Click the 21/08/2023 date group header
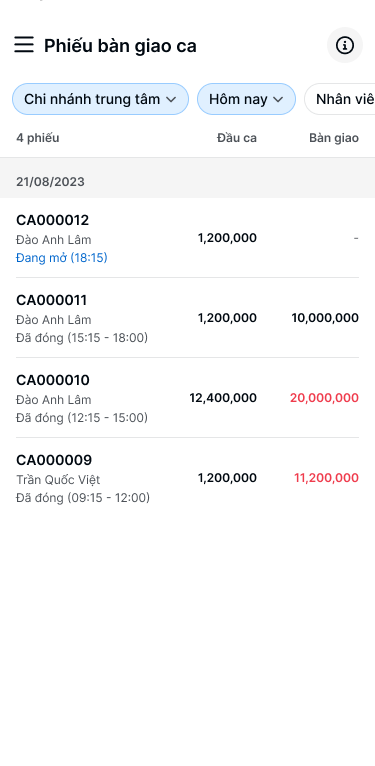375x766 pixels. click(188, 182)
